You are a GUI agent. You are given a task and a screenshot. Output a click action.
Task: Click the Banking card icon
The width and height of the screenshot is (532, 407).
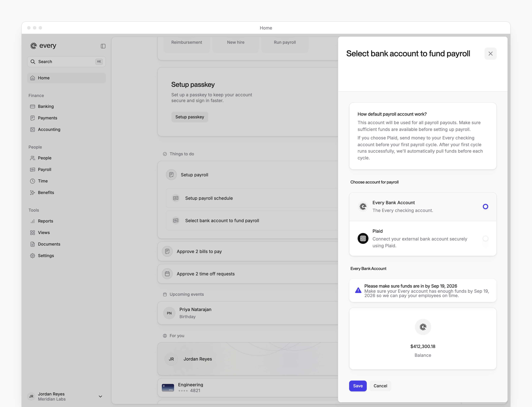(32, 106)
